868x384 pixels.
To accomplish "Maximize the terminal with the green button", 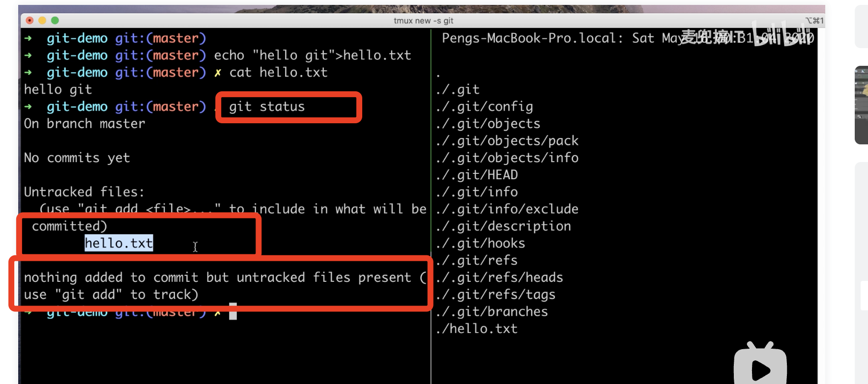I will point(55,20).
